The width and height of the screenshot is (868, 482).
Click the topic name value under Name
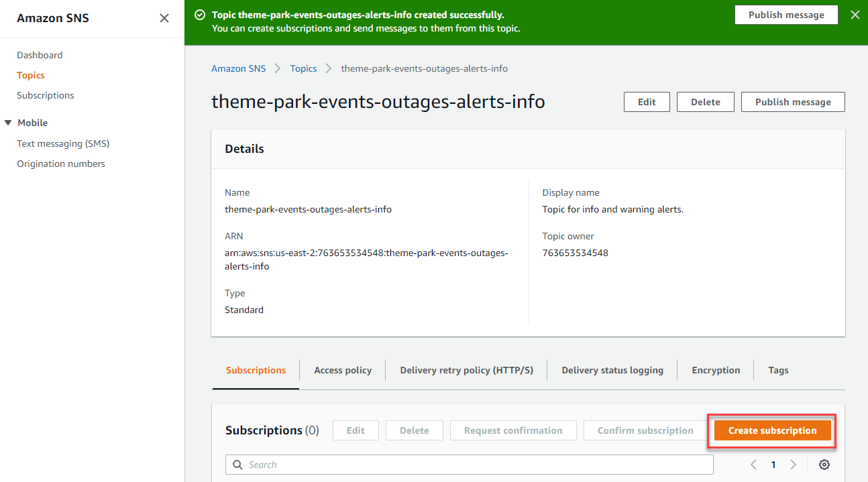[308, 209]
